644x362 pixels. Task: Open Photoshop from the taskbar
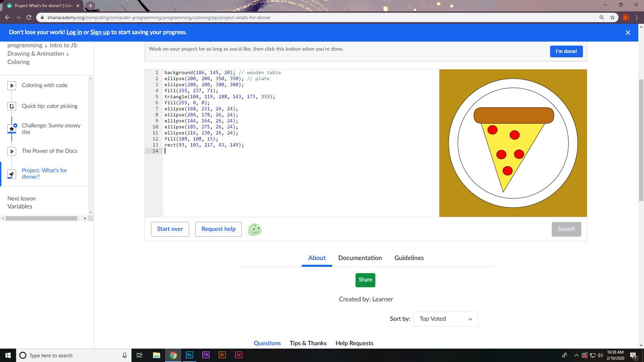189,355
